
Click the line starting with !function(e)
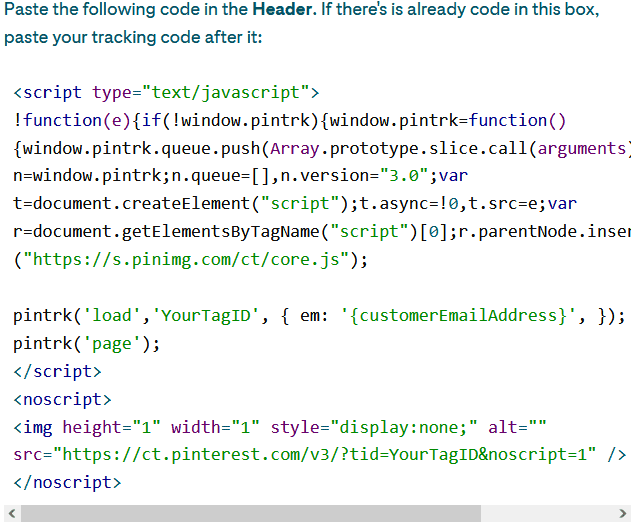point(289,120)
